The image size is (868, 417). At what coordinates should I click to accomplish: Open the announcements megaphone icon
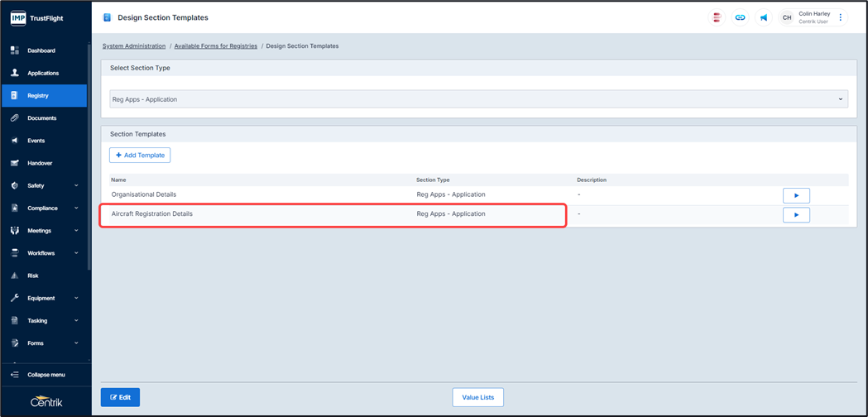click(764, 17)
